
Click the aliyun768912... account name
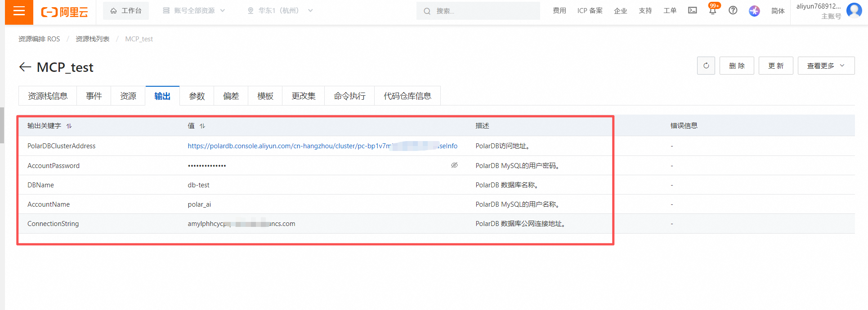pyautogui.click(x=819, y=6)
